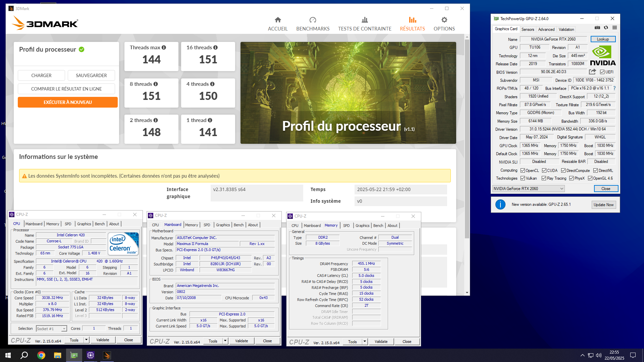This screenshot has width=644, height=362.
Task: Toggle the UEFI checkbox in GPU-Z
Action: click(x=602, y=72)
